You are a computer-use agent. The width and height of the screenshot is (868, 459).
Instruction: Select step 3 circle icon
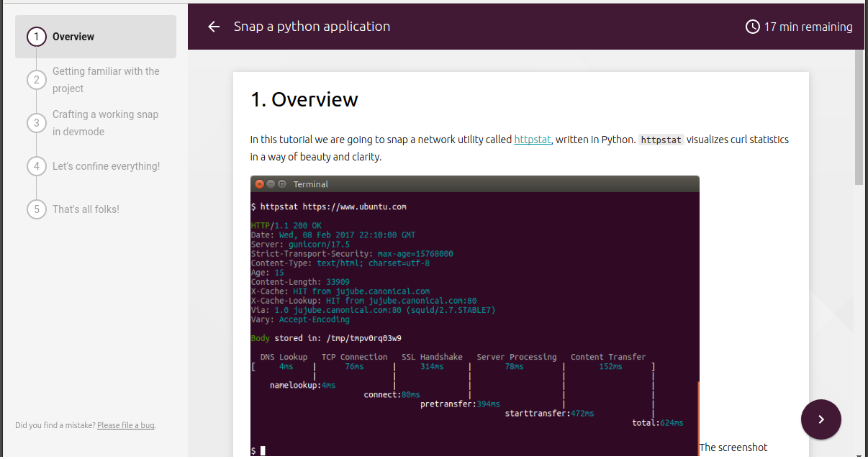(x=37, y=123)
